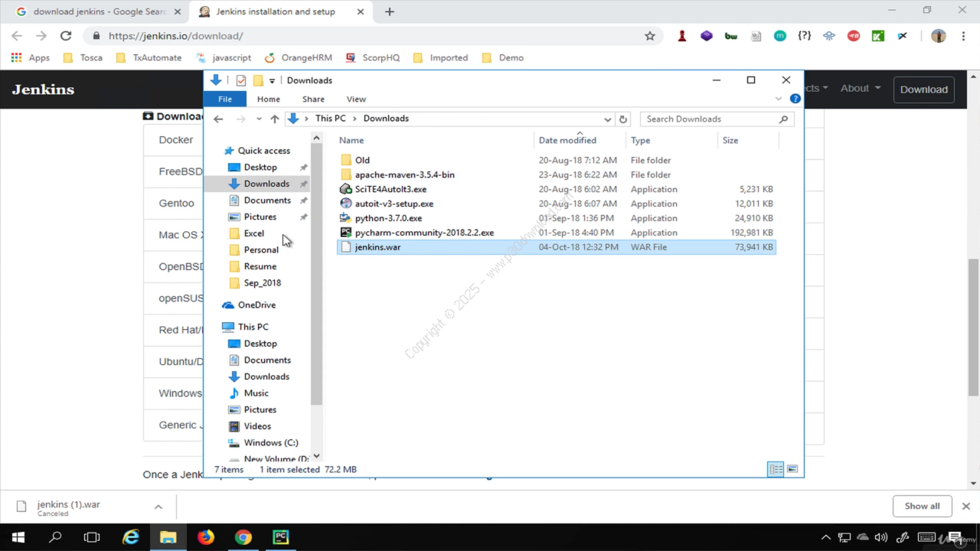Screen dimensions: 980x551
Task: Open the Share ribbon tab
Action: coord(313,99)
